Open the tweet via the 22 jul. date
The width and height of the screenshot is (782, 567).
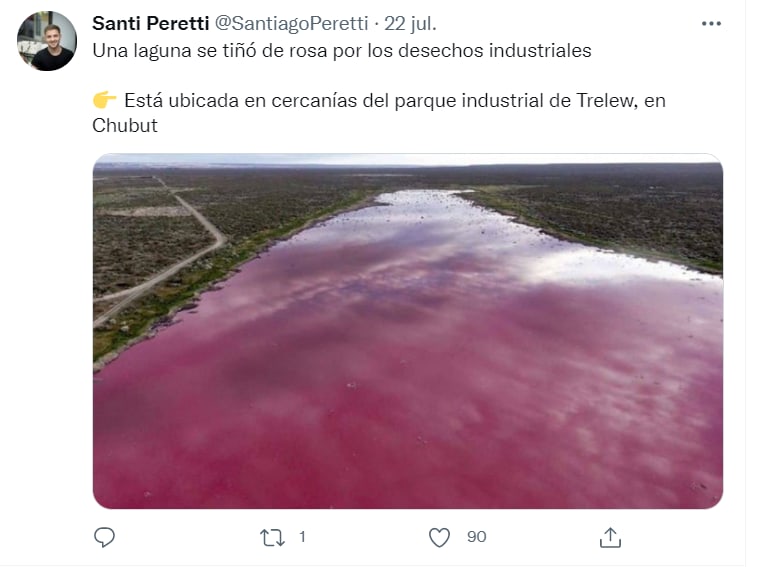[x=410, y=23]
